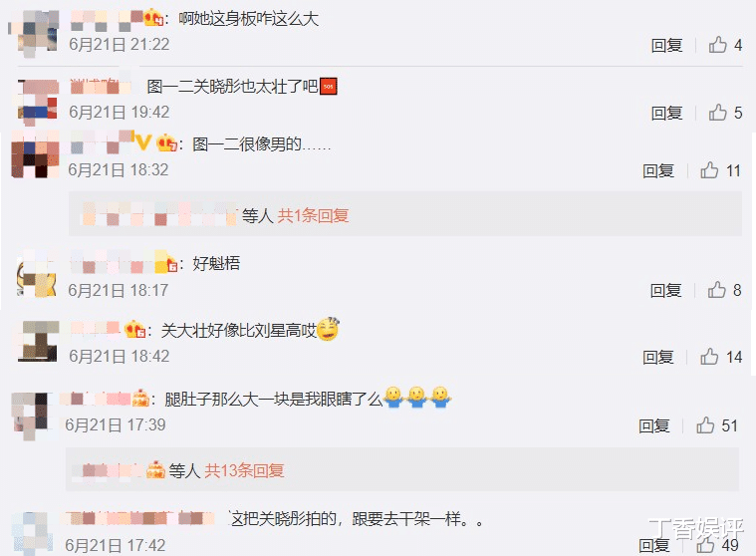This screenshot has height=556, width=756.
Task: Click 回复 next to '好魁梧' comment
Action: point(665,290)
